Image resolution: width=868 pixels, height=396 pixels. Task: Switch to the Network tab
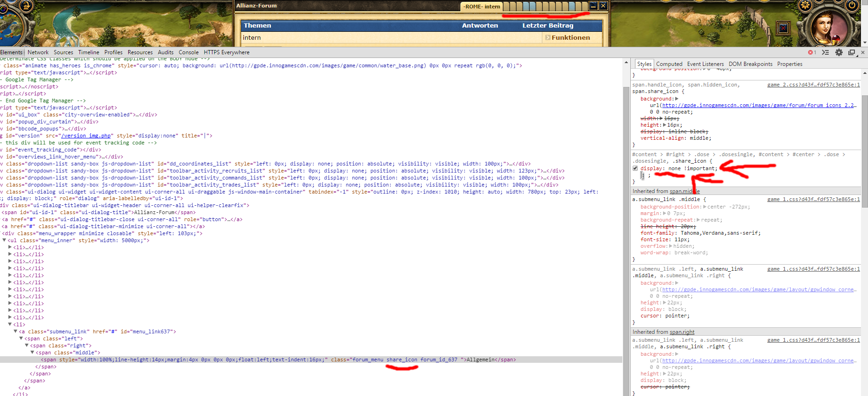[x=38, y=52]
